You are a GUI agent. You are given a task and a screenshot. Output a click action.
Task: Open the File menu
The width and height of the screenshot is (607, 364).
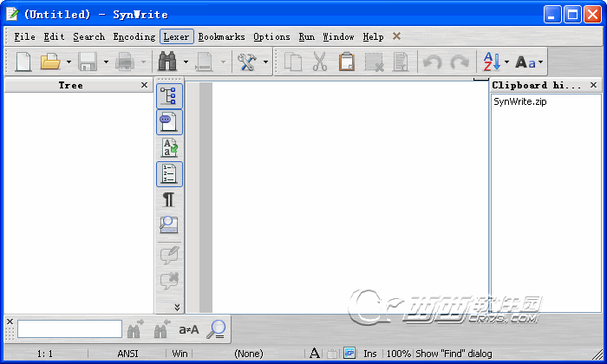pyautogui.click(x=25, y=36)
